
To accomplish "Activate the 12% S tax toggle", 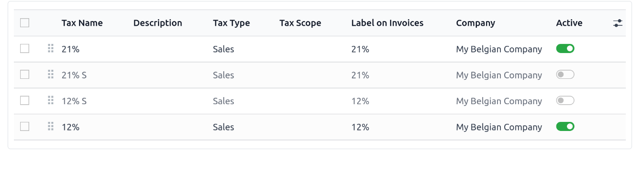I will pyautogui.click(x=565, y=100).
